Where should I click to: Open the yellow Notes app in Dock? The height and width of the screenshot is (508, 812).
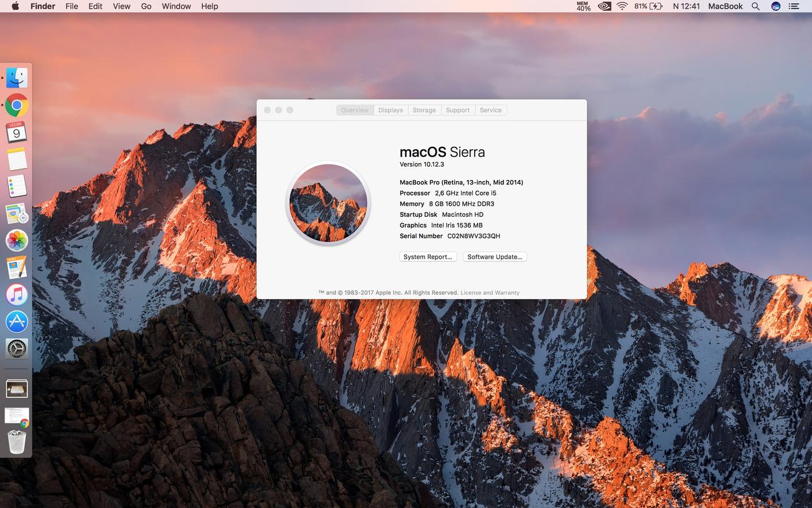17,159
